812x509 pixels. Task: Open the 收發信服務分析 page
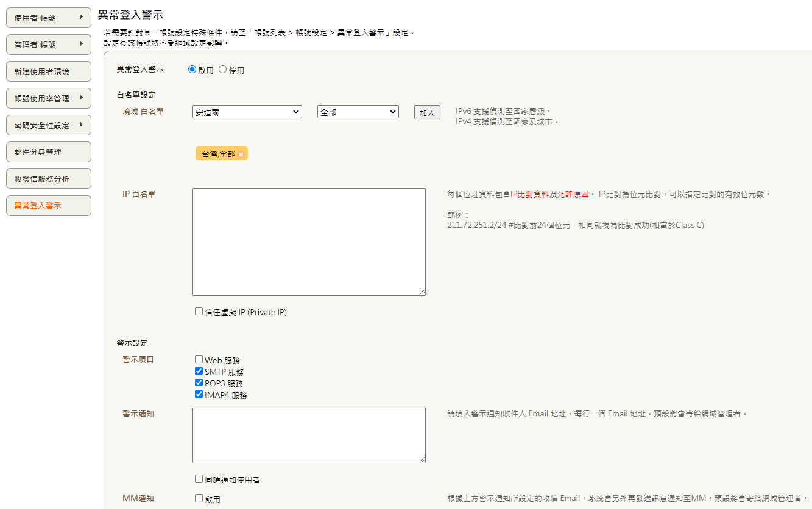[48, 178]
